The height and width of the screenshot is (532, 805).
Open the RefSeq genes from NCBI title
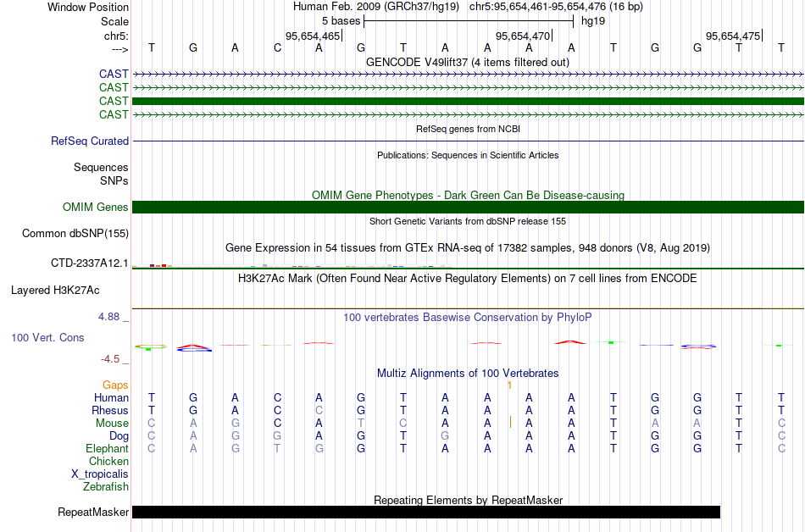468,129
